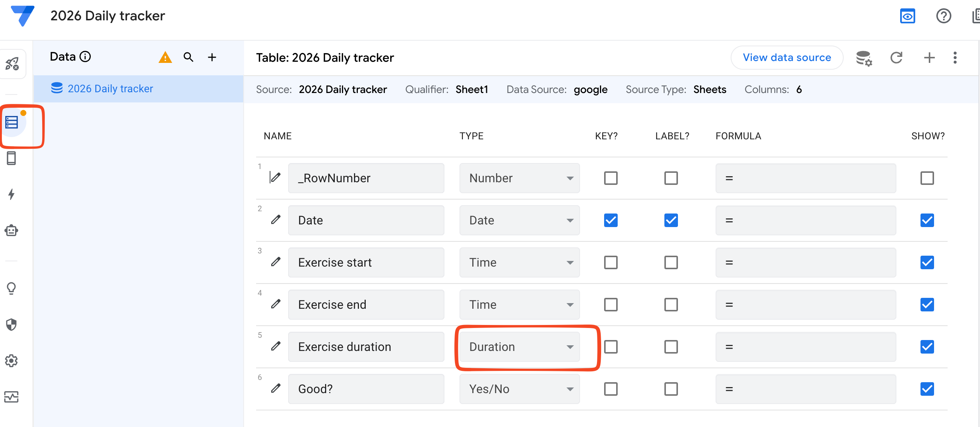
Task: Open the Automation lightning bolt section
Action: 11,194
